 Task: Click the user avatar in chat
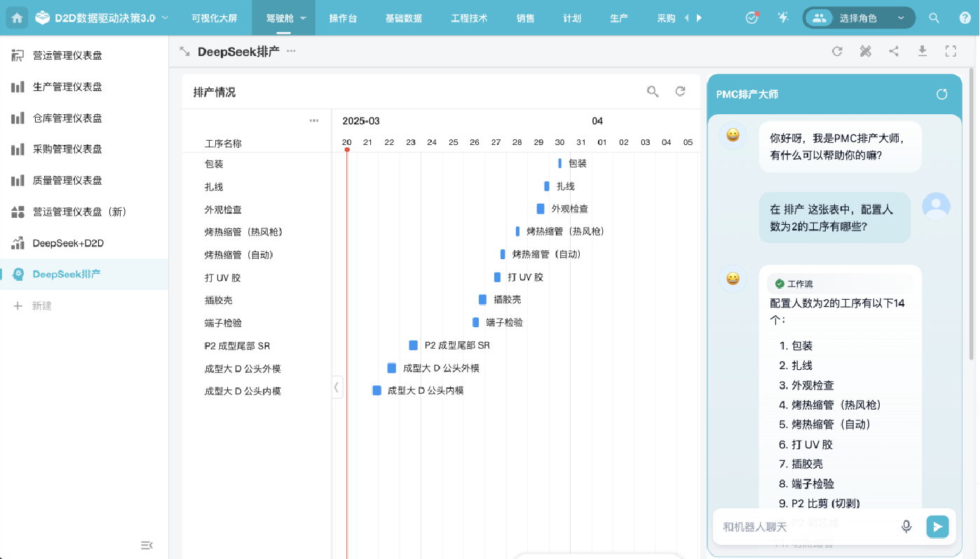click(x=936, y=206)
